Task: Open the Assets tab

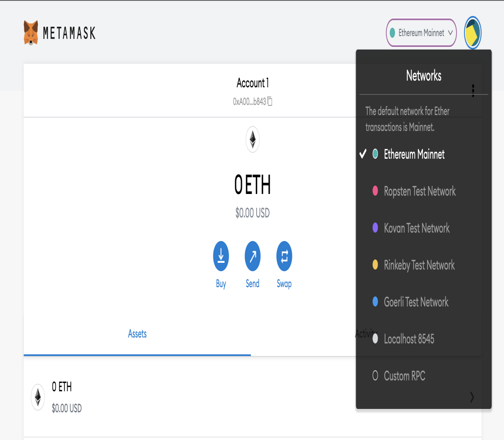Action: [x=137, y=334]
